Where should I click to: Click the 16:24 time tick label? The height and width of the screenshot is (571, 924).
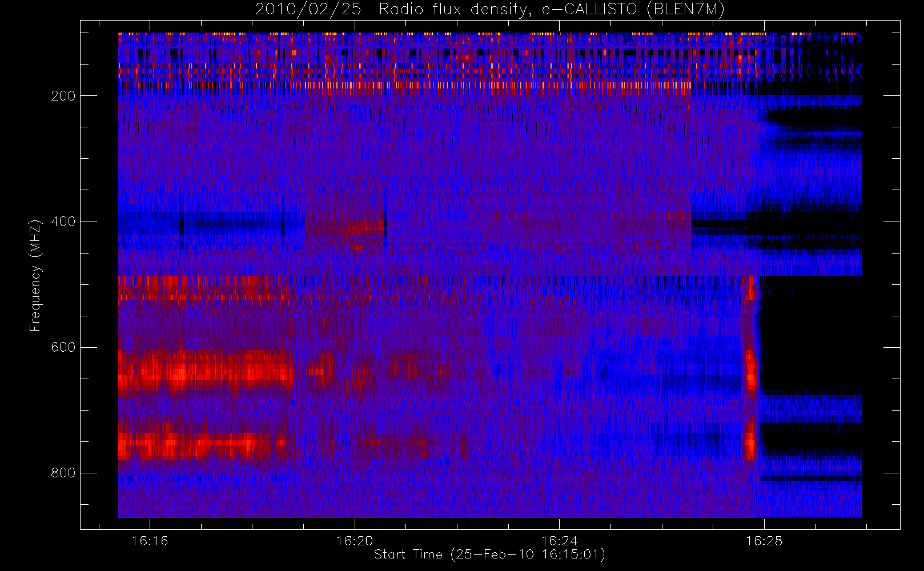(x=560, y=541)
